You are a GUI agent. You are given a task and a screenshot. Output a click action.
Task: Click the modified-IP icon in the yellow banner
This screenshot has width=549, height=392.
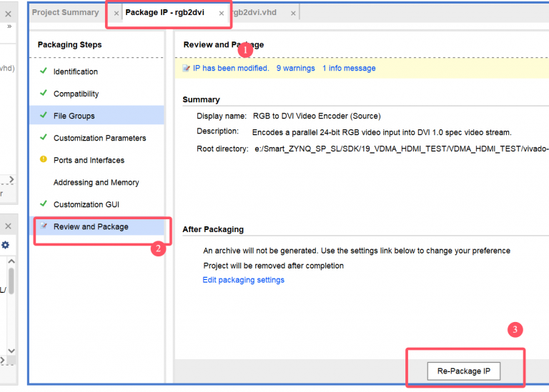(186, 69)
